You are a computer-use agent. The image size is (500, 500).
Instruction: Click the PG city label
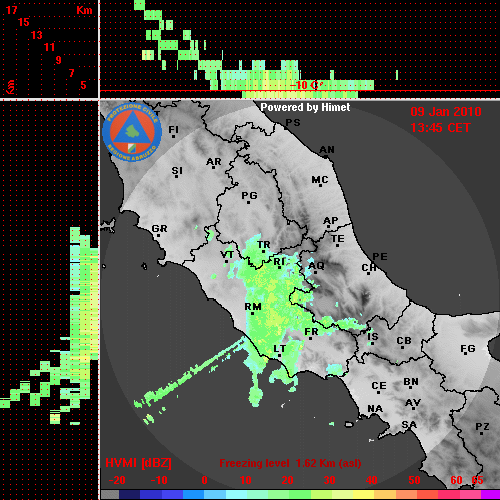tap(249, 197)
